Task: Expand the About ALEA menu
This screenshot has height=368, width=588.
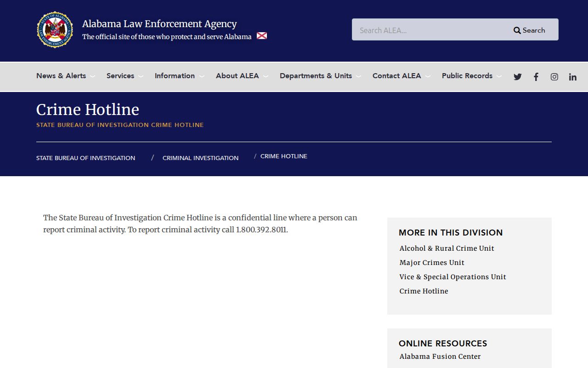Action: pyautogui.click(x=242, y=76)
